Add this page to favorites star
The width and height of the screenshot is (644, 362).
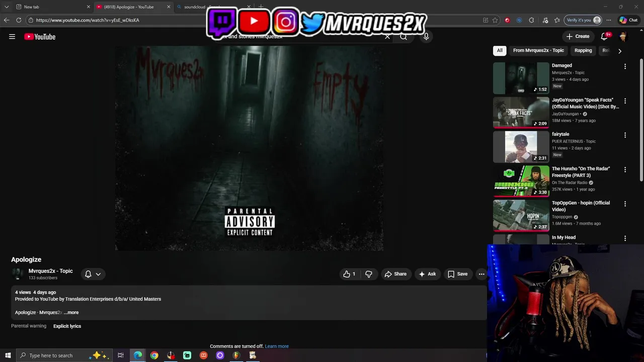pos(495,20)
